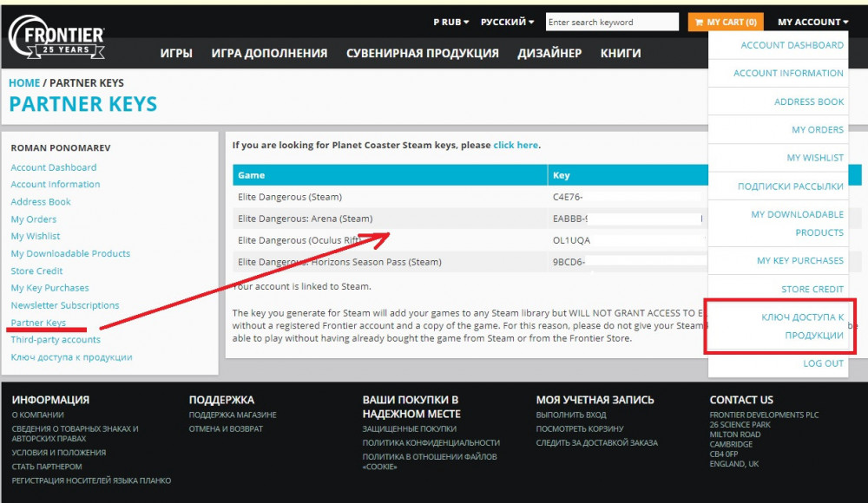Open footer Регистрация носителей языка Планко link
The image size is (868, 503).
(91, 480)
